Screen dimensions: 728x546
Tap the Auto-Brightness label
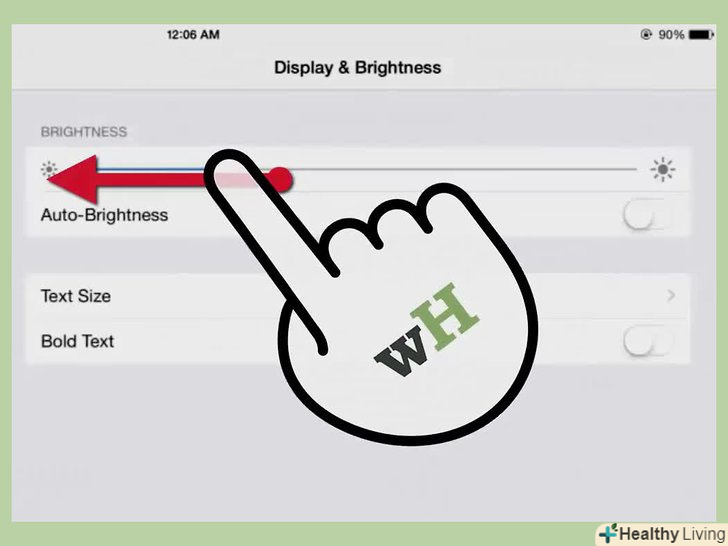104,215
